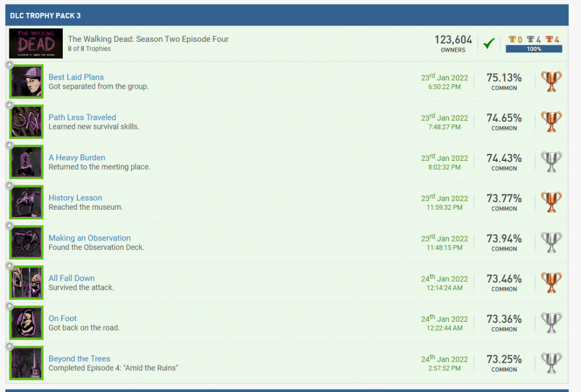Click the bronze trophy icon beside Best Laid Plans

pos(551,81)
